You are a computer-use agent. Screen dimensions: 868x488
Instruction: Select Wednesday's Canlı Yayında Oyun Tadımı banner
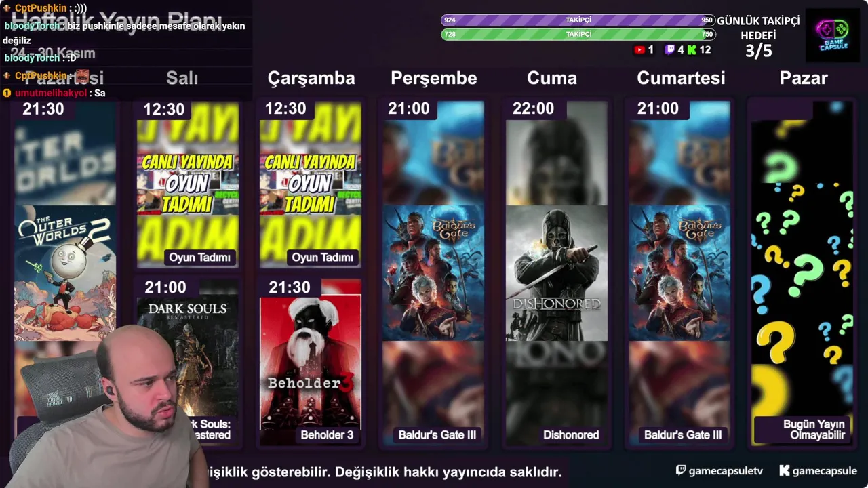(311, 183)
